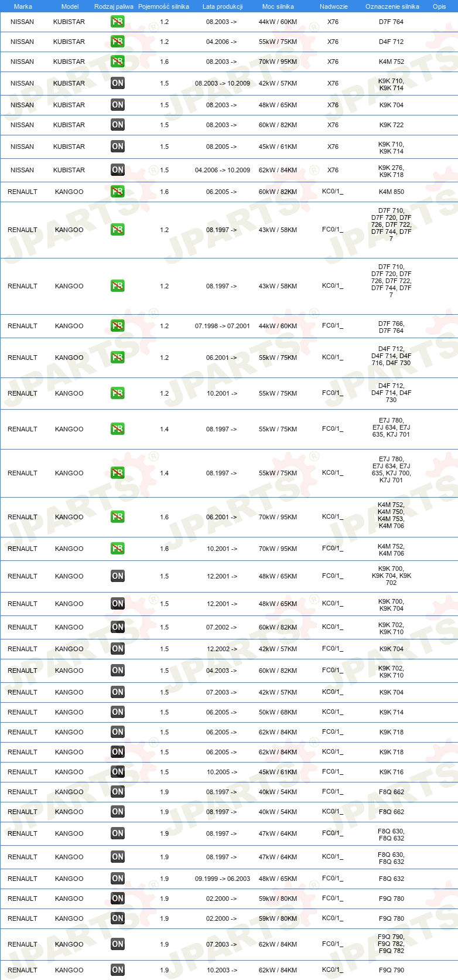Image resolution: width=458 pixels, height=980 pixels.
Task: Select engine codes F9Q 790, F9Q 782 cell
Action: pos(391,944)
